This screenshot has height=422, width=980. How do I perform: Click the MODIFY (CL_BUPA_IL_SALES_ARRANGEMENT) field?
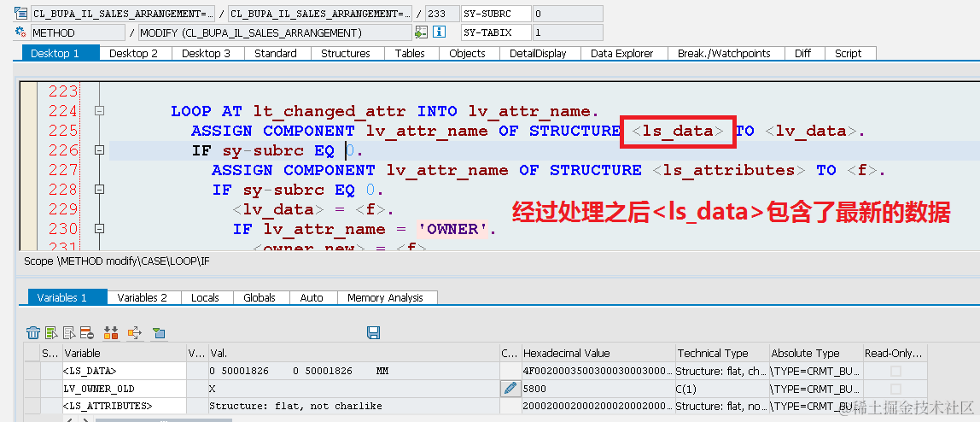click(x=274, y=32)
